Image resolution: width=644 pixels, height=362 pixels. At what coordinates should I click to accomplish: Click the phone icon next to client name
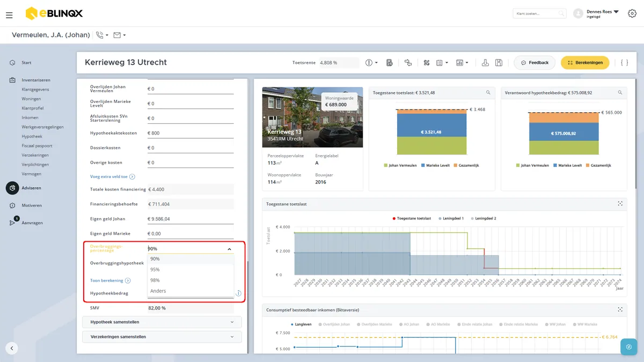[99, 35]
